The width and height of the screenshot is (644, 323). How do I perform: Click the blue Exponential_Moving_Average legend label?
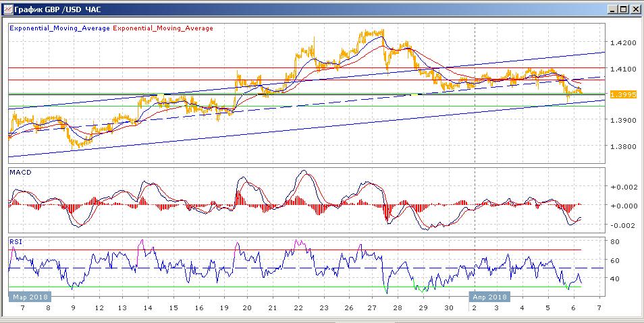pos(59,28)
